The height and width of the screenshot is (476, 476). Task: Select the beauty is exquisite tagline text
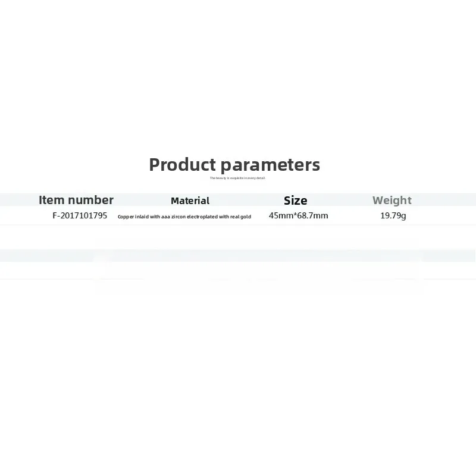tap(237, 178)
